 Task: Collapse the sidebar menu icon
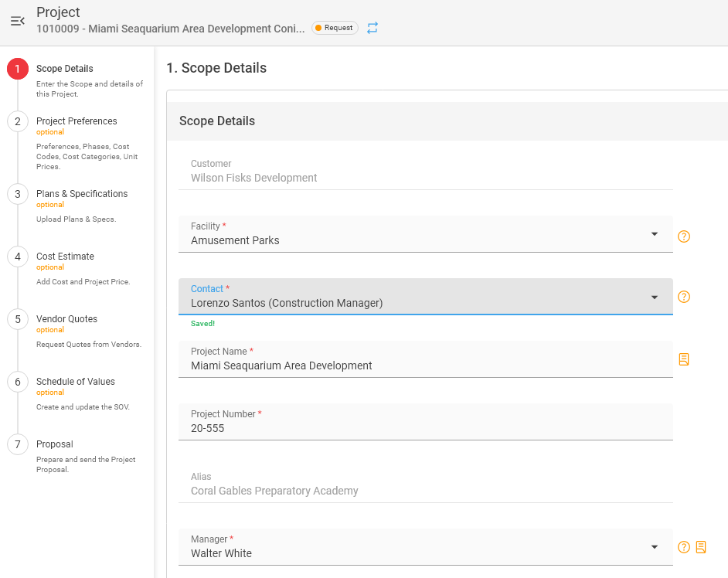pos(18,21)
